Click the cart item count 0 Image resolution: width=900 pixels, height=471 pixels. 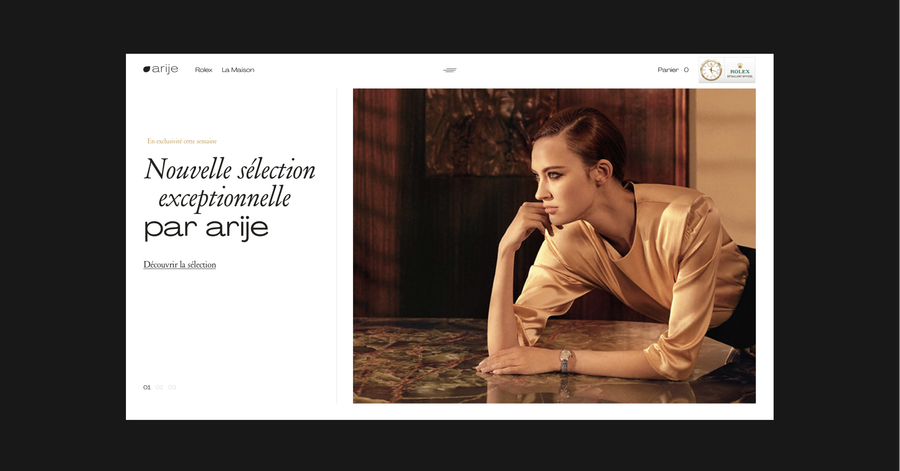(686, 70)
